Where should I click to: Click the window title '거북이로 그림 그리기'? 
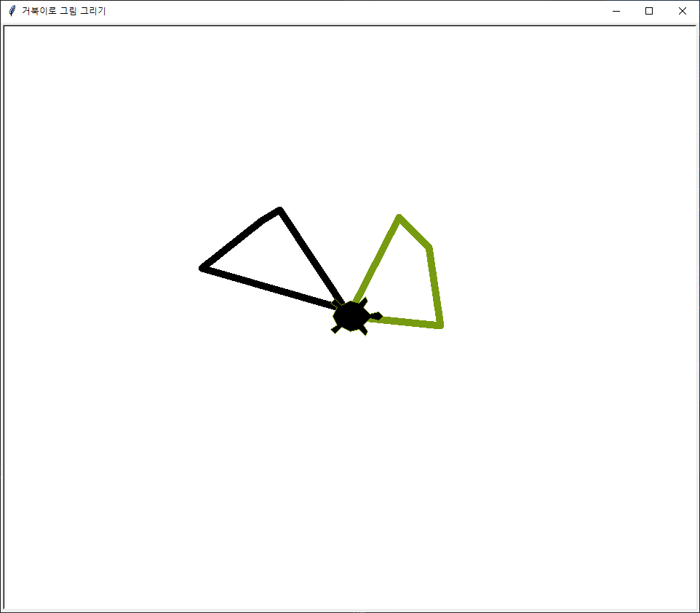[64, 11]
